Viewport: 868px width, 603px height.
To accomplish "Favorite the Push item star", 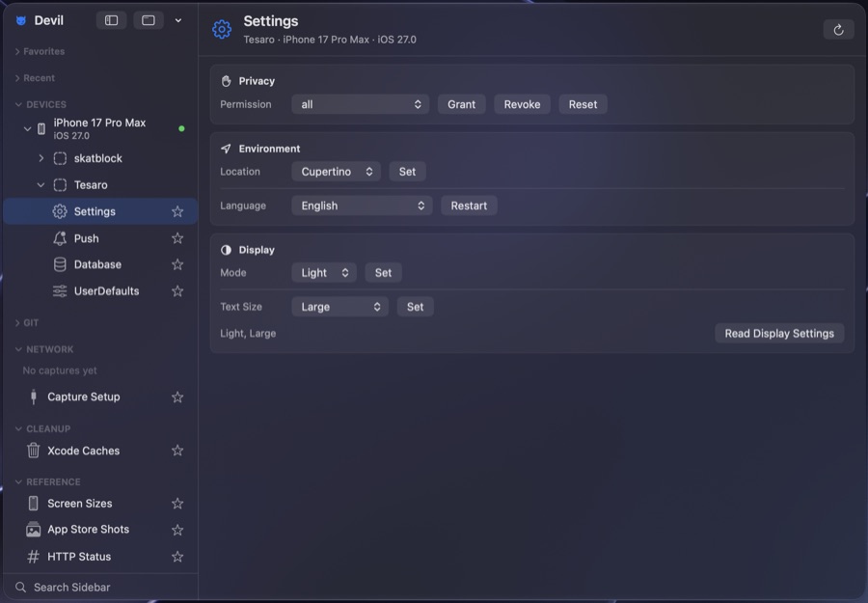I will point(177,238).
